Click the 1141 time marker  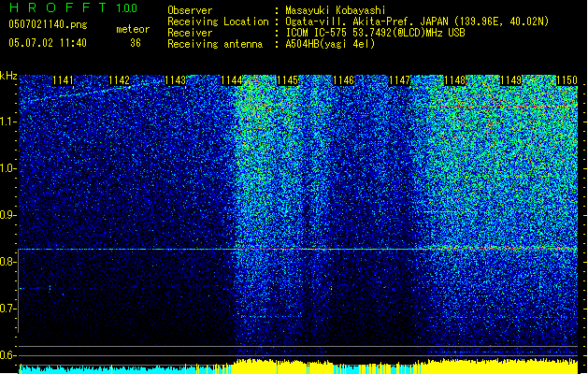pyautogui.click(x=63, y=80)
